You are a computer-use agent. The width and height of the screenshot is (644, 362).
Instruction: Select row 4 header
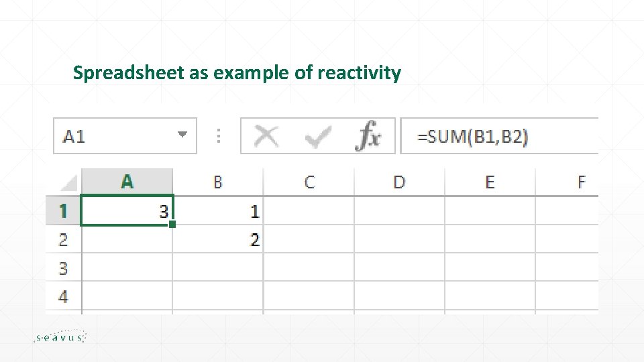coord(63,296)
